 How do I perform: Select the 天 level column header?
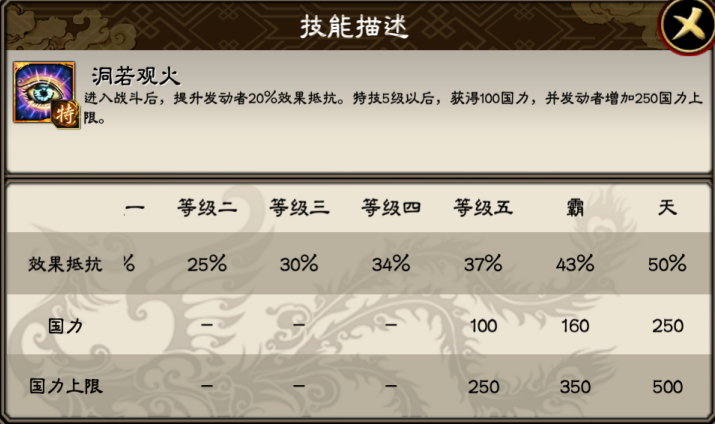[667, 209]
